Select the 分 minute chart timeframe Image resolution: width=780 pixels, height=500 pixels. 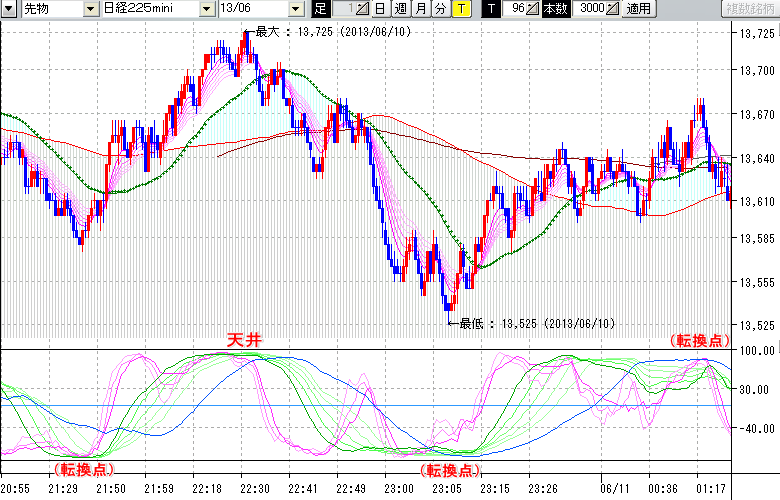coord(440,9)
